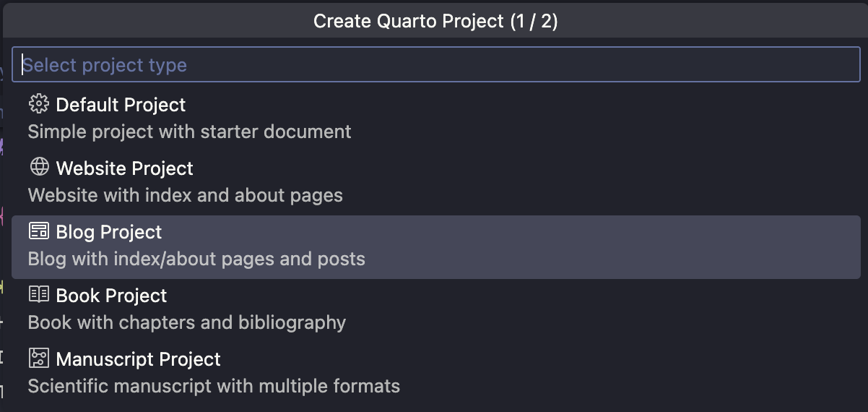Pick the highlighted Blog Project entry
Image resolution: width=868 pixels, height=412 pixels.
pos(109,232)
